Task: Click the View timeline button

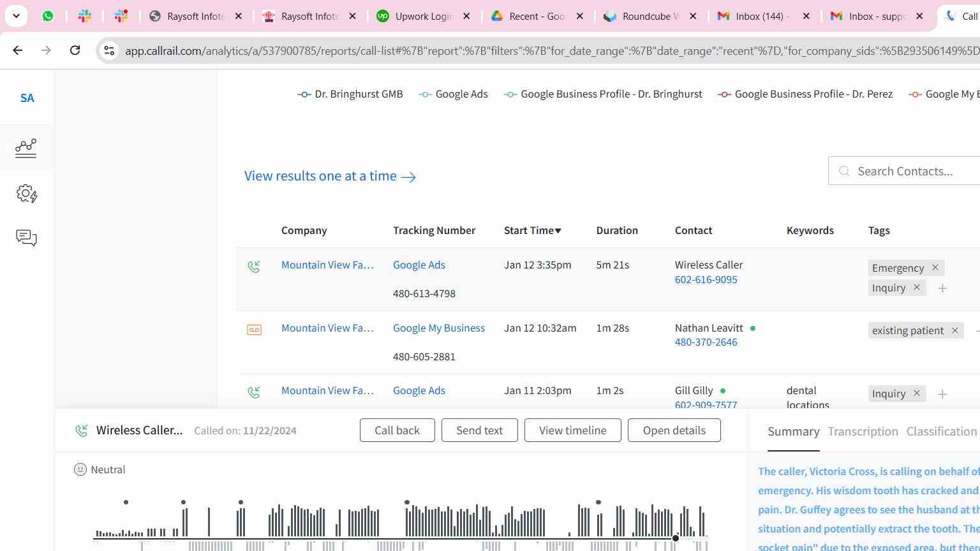Action: point(573,430)
